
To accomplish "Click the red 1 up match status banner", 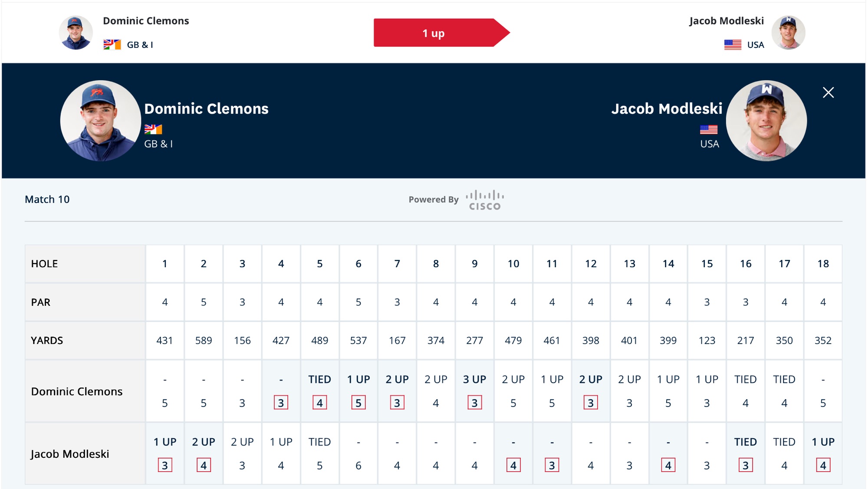I will pyautogui.click(x=441, y=33).
